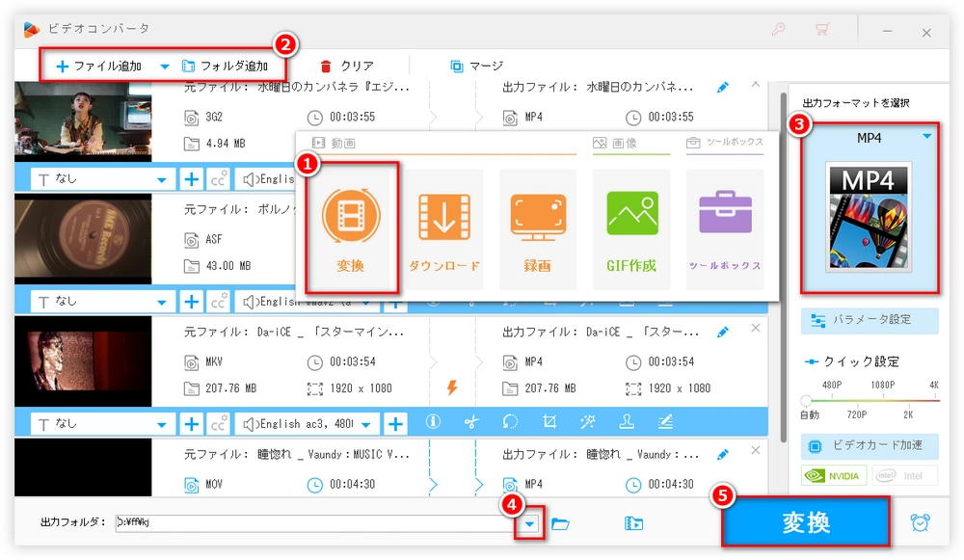This screenshot has height=560, width=964.
Task: Open パラメータ設定 parameter settings
Action: click(x=870, y=320)
